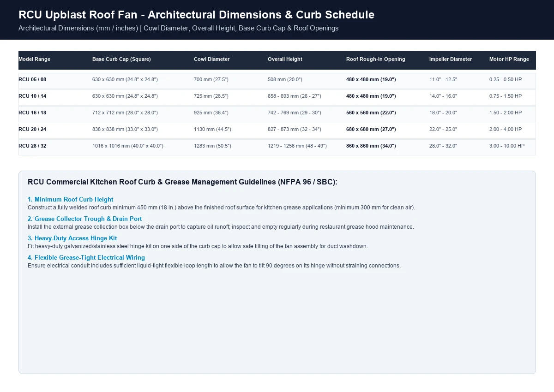This screenshot has width=554, height=392.
Task: Click the 'Cowl Diameter' column header
Action: [x=211, y=59]
